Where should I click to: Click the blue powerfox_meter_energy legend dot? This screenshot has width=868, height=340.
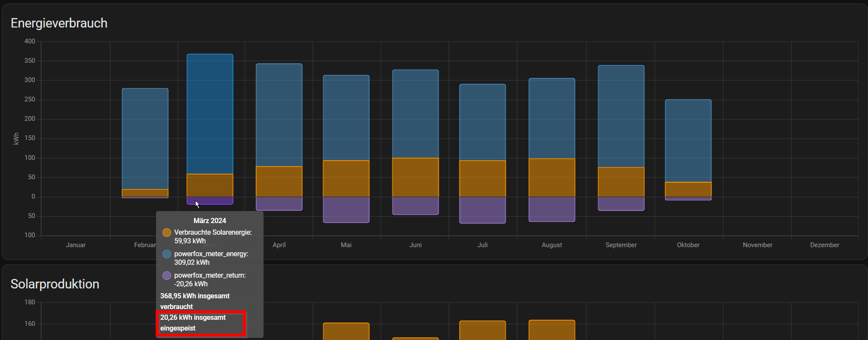click(x=167, y=254)
